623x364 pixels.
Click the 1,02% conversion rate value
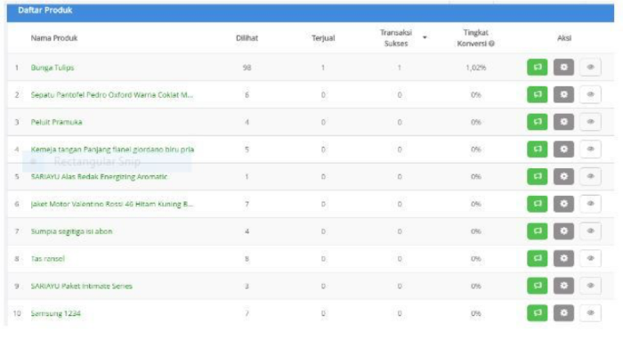pos(475,68)
